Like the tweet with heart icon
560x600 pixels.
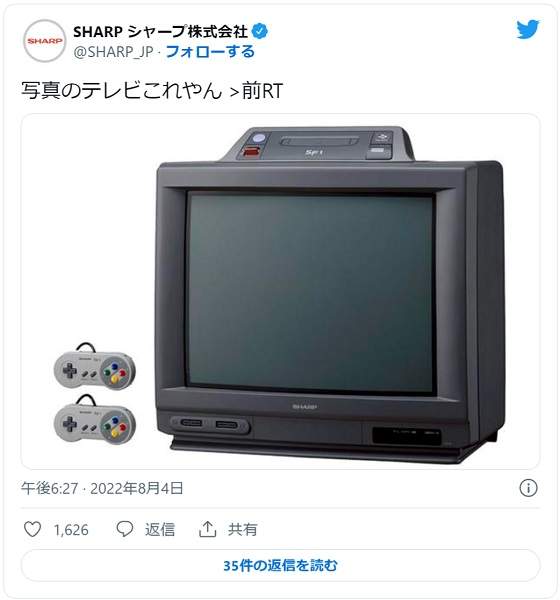[x=33, y=529]
